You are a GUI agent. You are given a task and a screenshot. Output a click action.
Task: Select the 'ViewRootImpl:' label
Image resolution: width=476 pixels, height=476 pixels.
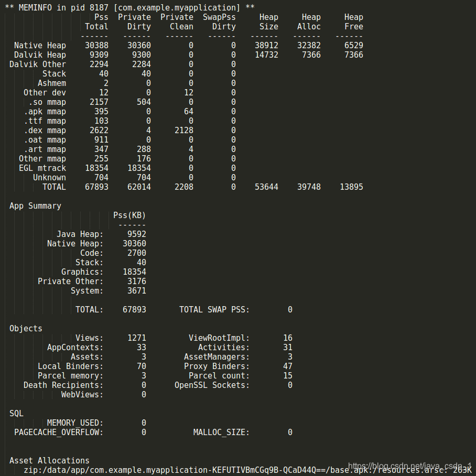[219, 338]
